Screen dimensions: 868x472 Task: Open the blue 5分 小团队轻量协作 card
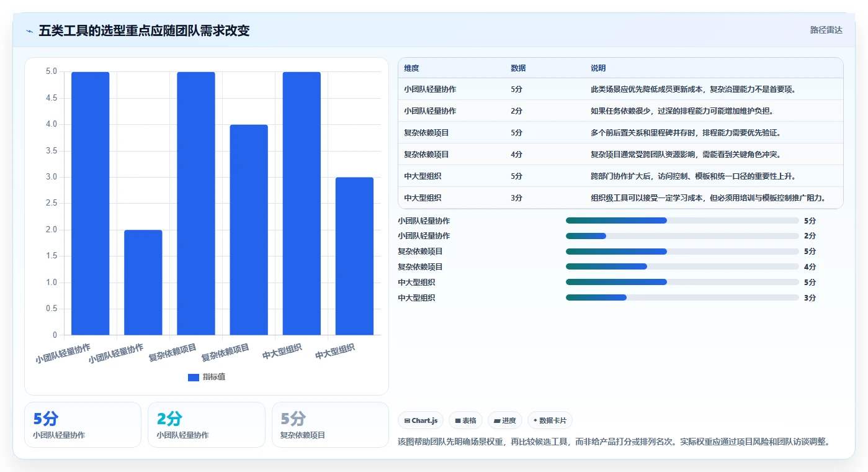coord(83,425)
